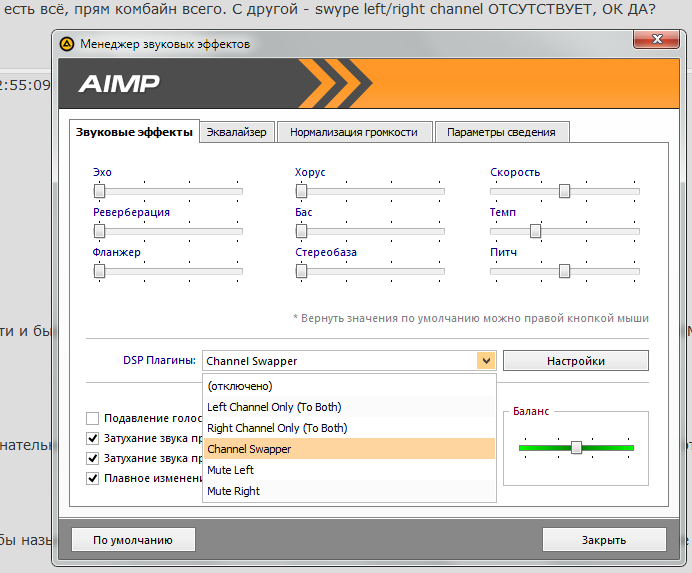The width and height of the screenshot is (692, 573).
Task: Open the Нормализация громкости tab
Action: click(354, 132)
